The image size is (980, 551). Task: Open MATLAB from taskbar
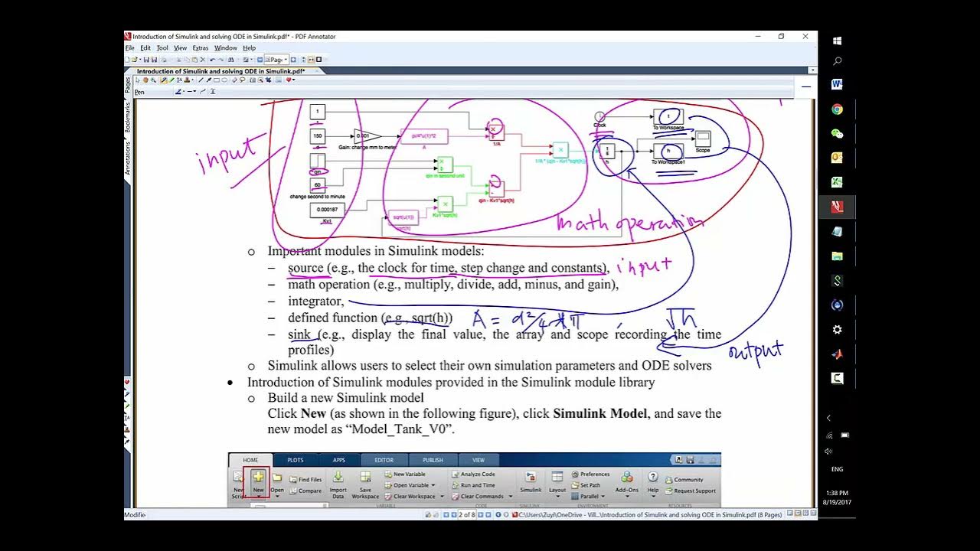[x=837, y=354]
